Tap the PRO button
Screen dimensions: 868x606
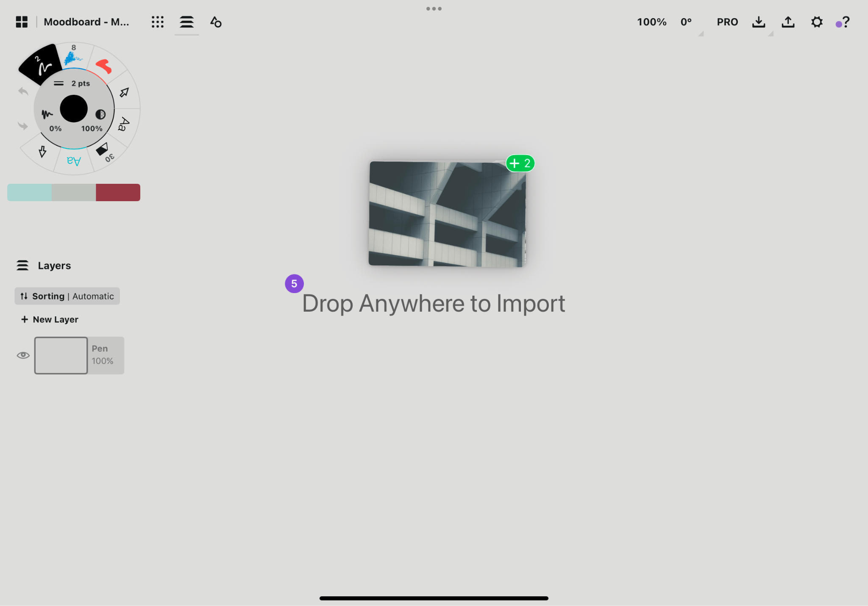point(727,22)
